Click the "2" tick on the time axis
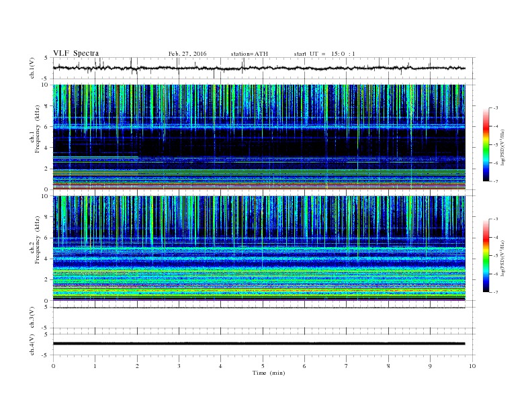The width and height of the screenshot is (532, 411). coord(137,366)
